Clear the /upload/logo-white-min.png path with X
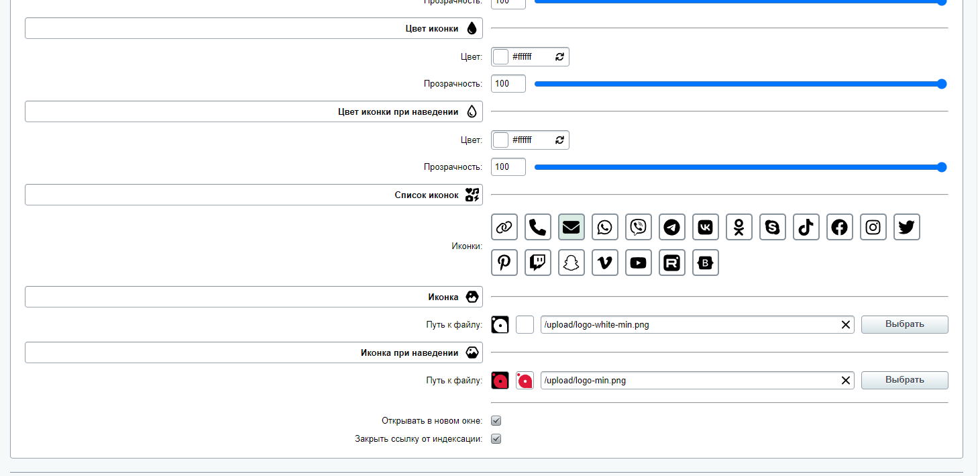The width and height of the screenshot is (980, 476). point(845,325)
